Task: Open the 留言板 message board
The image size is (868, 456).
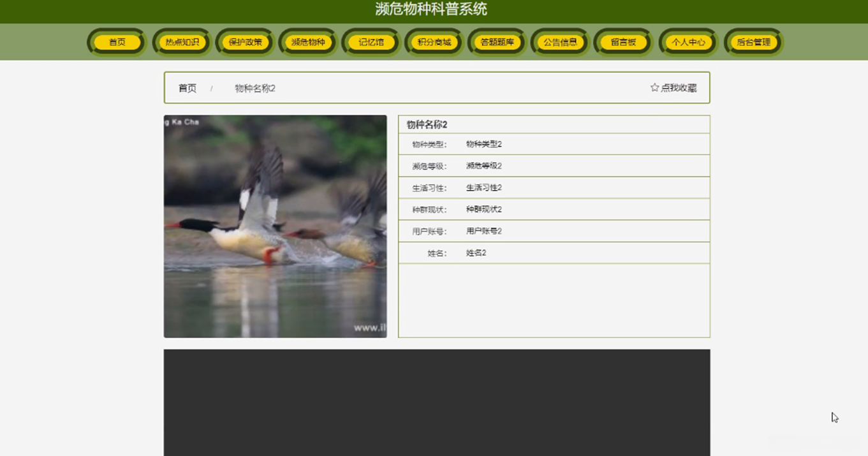Action: [x=623, y=42]
